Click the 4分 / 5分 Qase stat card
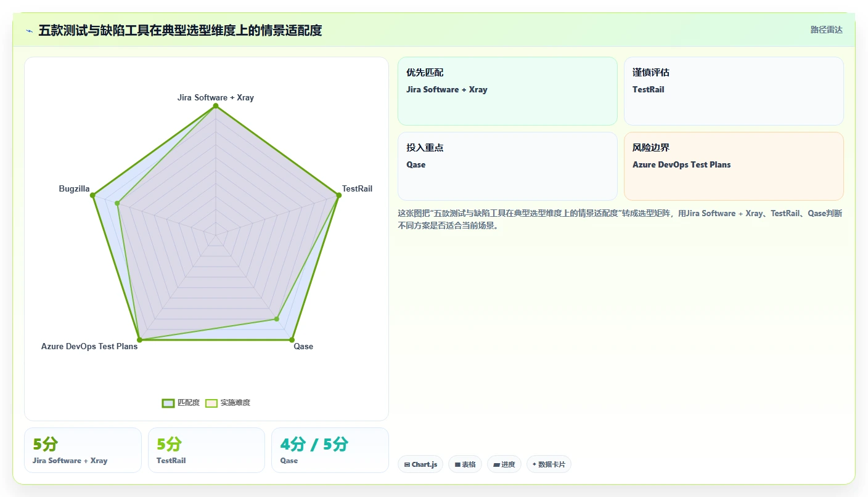Image resolution: width=868 pixels, height=497 pixels. pos(330,450)
